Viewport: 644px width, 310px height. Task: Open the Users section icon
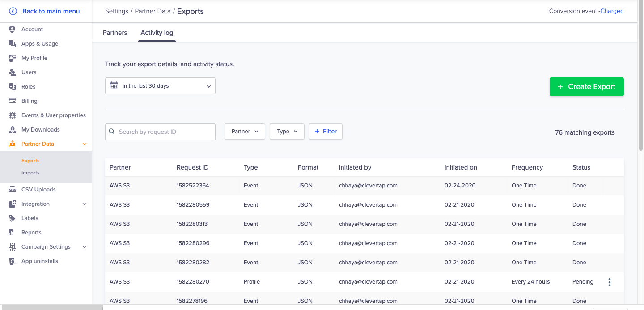click(12, 72)
